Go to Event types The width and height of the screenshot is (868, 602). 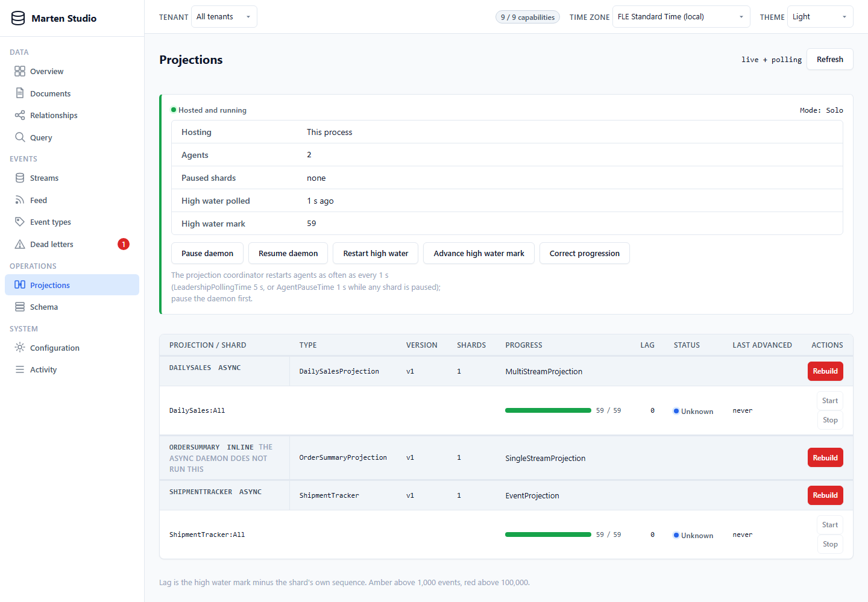coord(72,222)
